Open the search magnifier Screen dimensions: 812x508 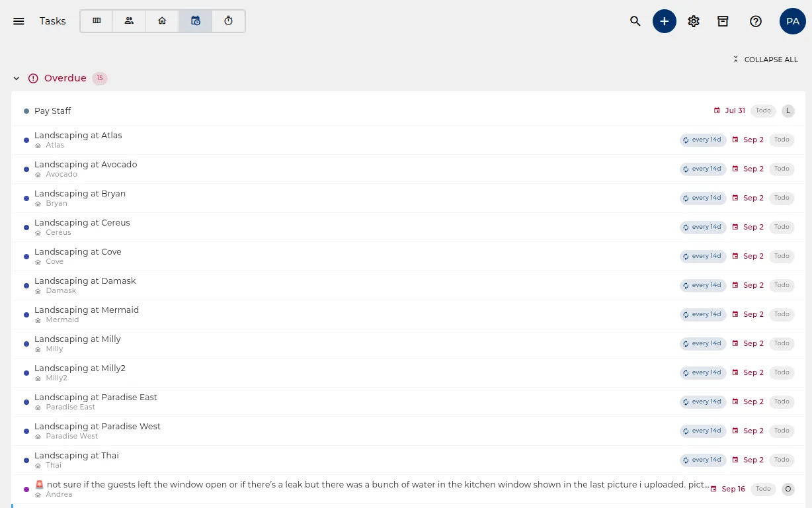click(635, 21)
